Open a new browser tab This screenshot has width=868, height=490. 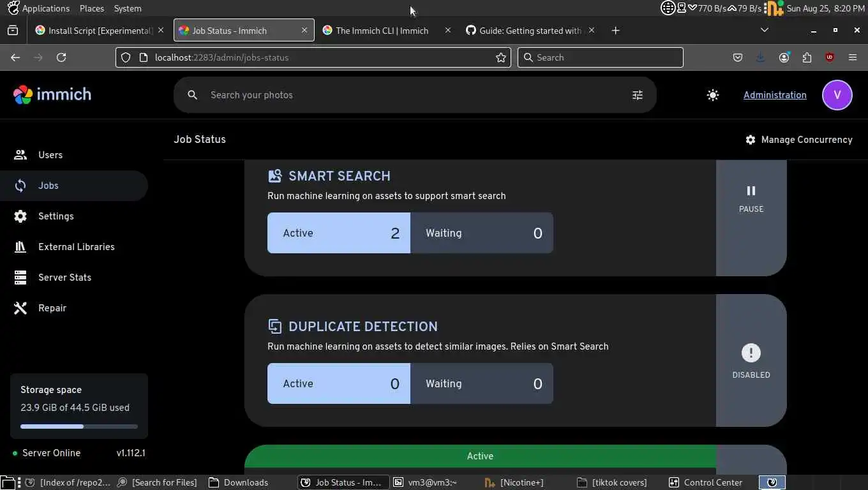pyautogui.click(x=615, y=31)
